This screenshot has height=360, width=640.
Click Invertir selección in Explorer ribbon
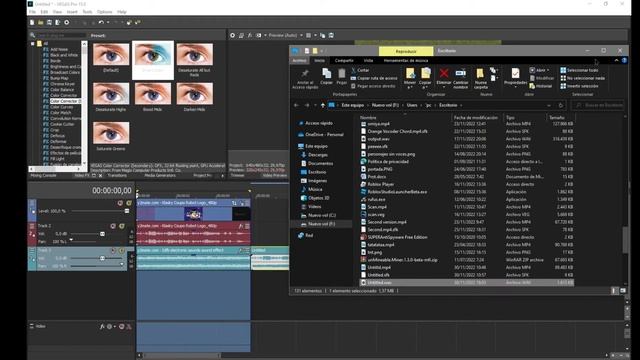[x=579, y=86]
